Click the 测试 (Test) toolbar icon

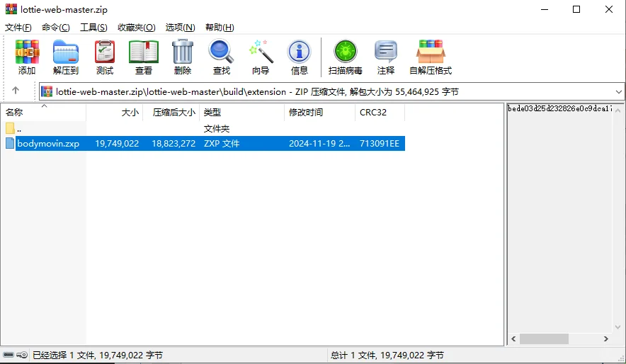coord(105,52)
